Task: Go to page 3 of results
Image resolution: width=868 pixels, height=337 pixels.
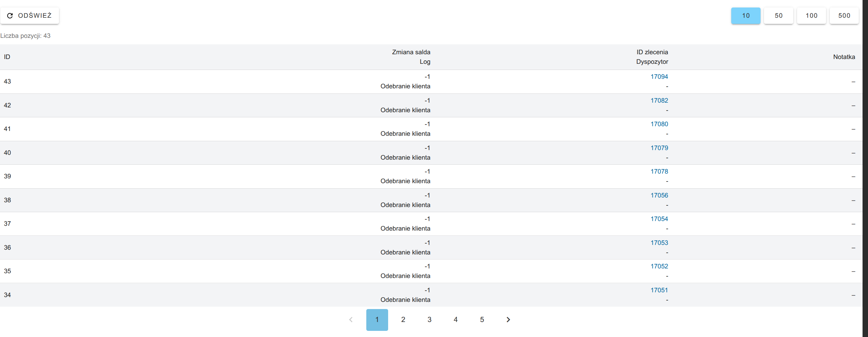Action: tap(429, 320)
